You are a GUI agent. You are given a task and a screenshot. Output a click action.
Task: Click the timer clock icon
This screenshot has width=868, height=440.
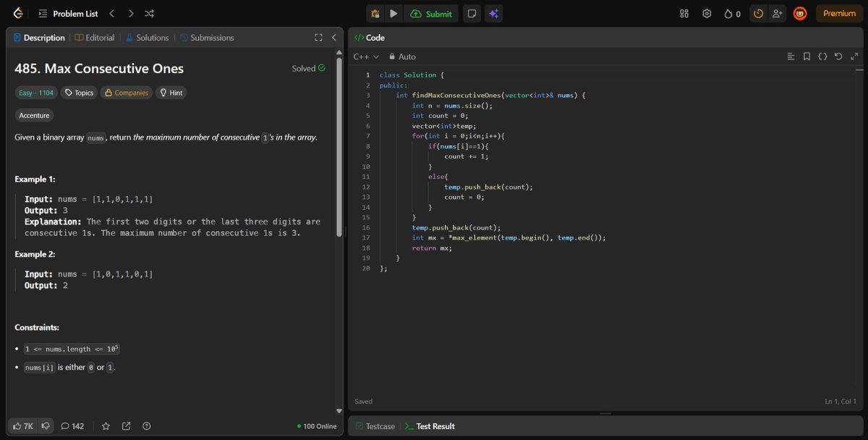758,14
